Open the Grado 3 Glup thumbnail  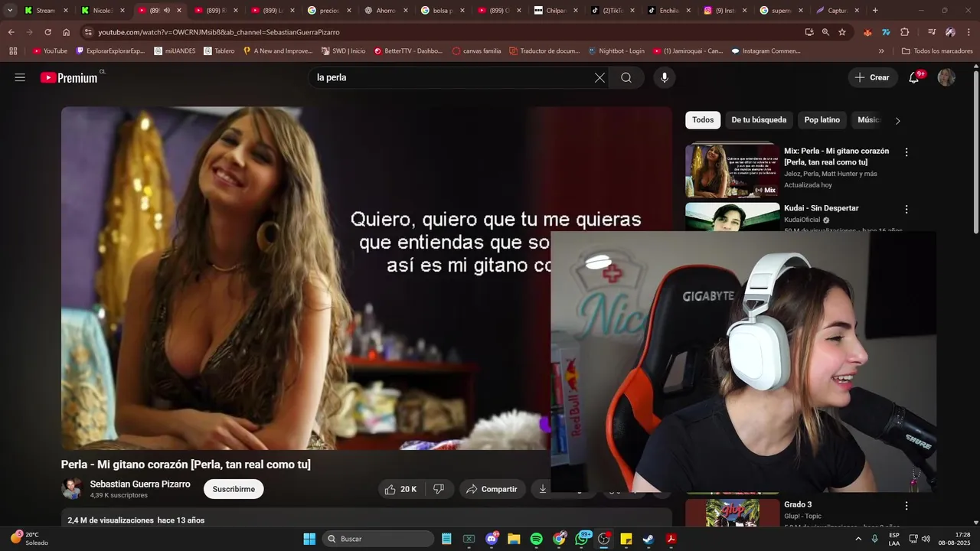733,512
